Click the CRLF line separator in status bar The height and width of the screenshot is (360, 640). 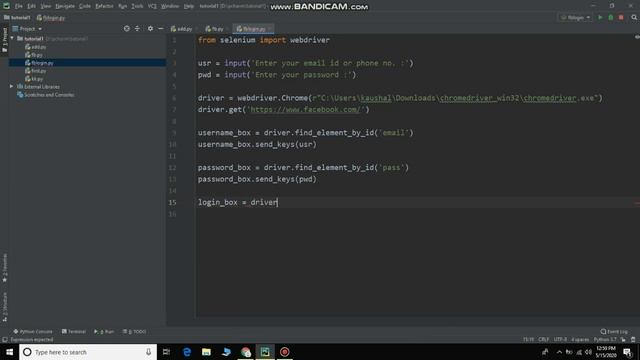[x=543, y=340]
